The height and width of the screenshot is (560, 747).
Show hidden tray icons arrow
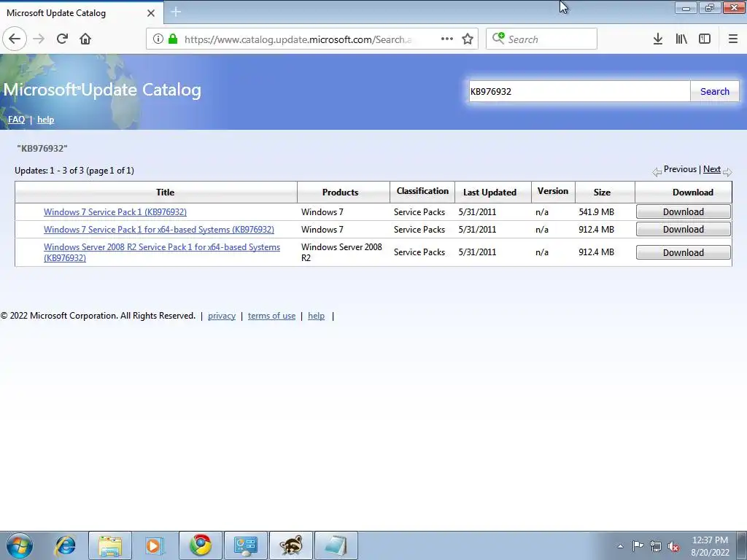coord(620,546)
